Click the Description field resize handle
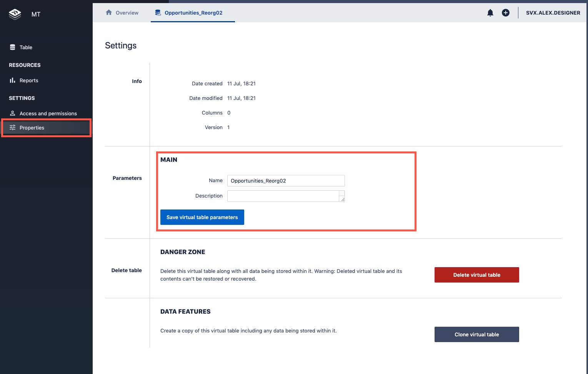The image size is (588, 374). (x=342, y=199)
